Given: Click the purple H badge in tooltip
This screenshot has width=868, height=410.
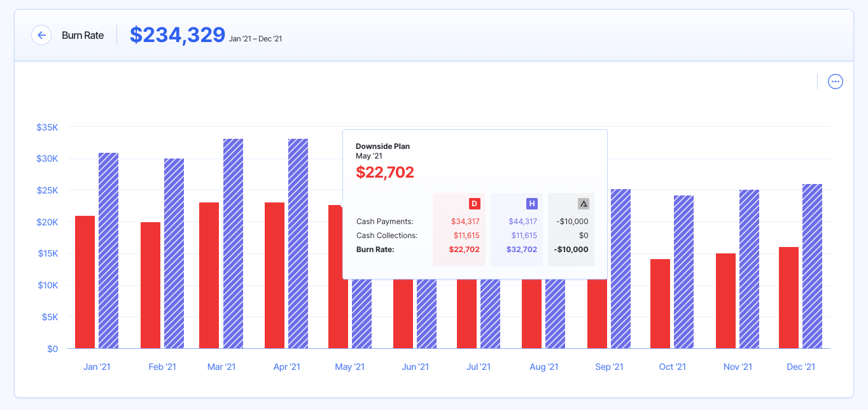Looking at the screenshot, I should tap(531, 204).
